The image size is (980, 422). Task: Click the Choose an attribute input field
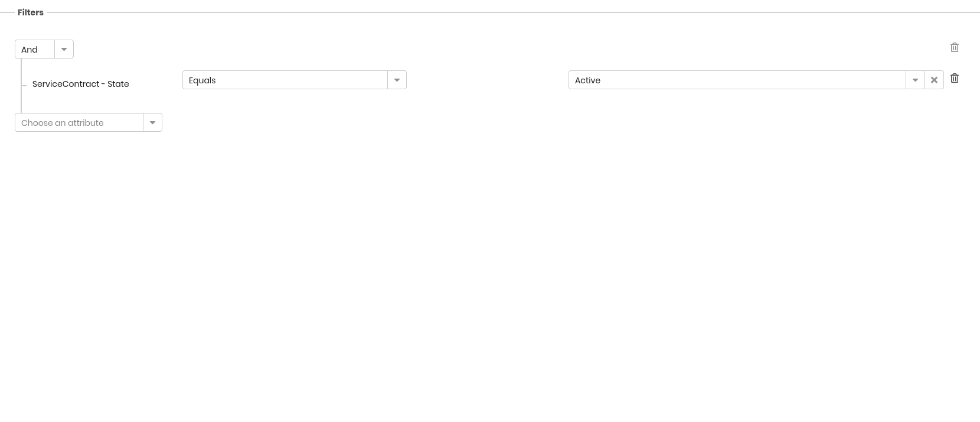point(79,122)
